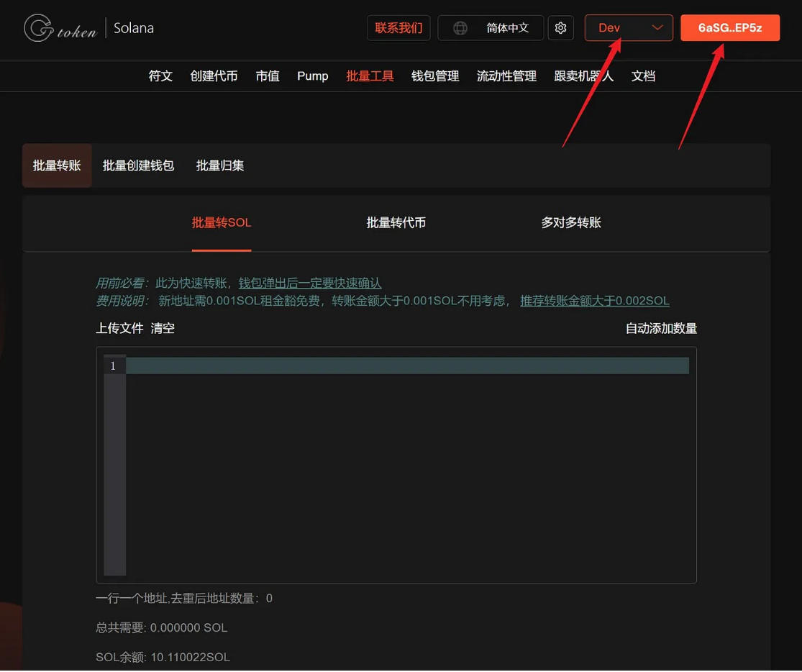Open the 推荐转账金额大于0.002SOL link
Screen dimensions: 802x672
point(595,301)
